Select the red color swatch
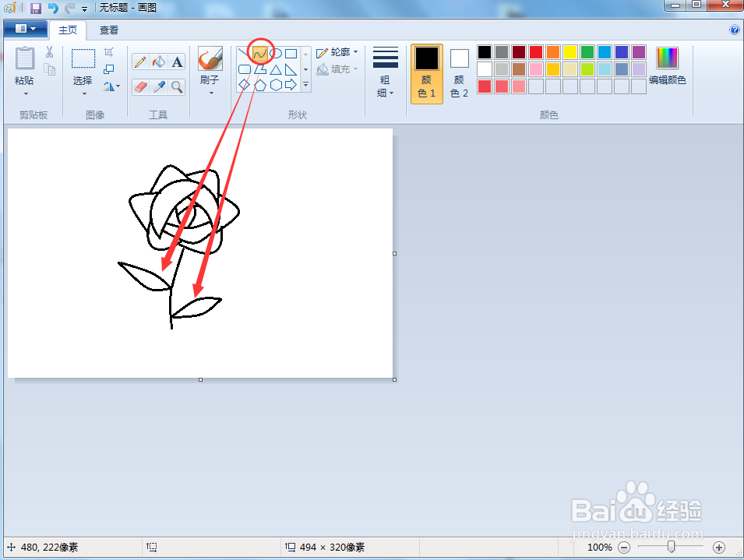 pyautogui.click(x=536, y=51)
